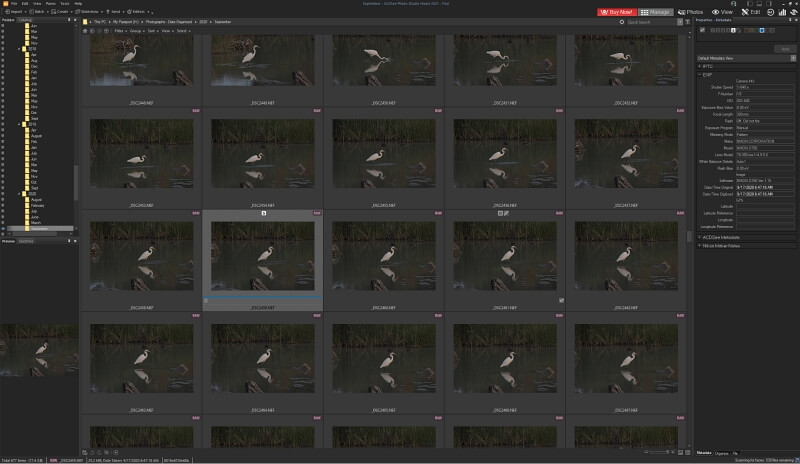This screenshot has height=464, width=800.
Task: Open the File menu
Action: pyautogui.click(x=14, y=4)
